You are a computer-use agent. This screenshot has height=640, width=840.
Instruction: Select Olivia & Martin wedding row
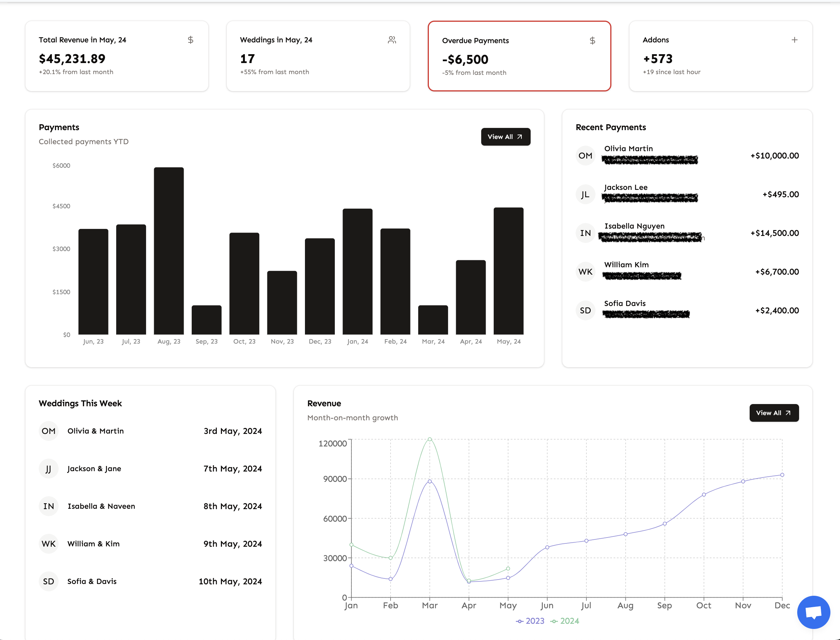pyautogui.click(x=150, y=431)
